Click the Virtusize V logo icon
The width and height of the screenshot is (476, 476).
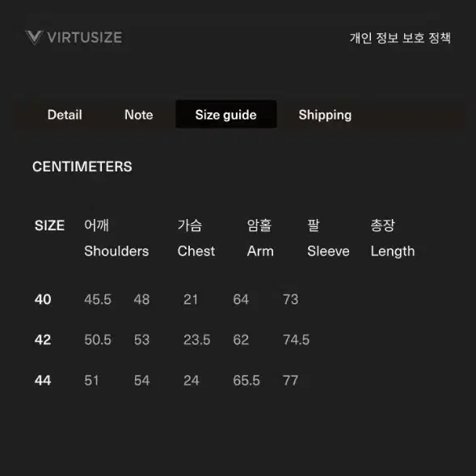coord(34,38)
